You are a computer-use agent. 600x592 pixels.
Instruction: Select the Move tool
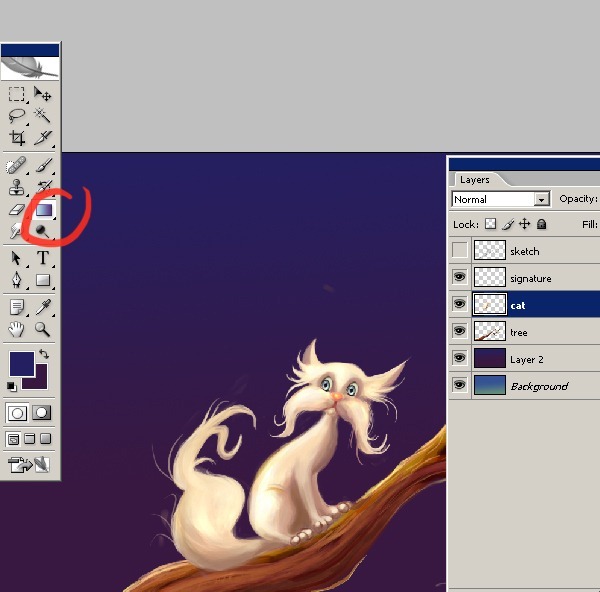click(x=43, y=94)
